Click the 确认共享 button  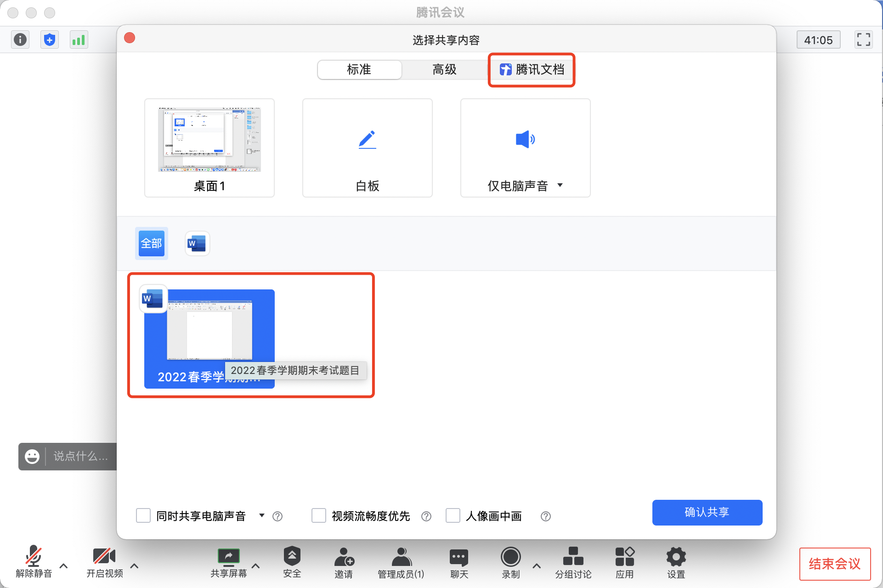[707, 512]
